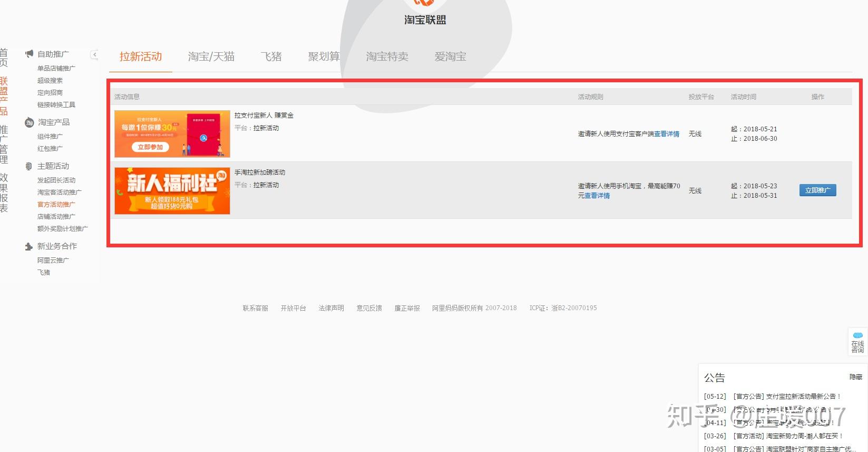Screen dimensions: 868x452
Task: Click the 活动时间 column header
Action: (744, 97)
